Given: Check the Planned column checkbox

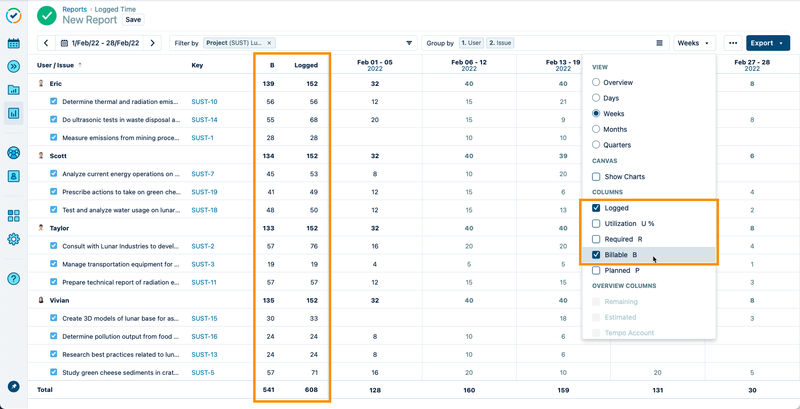Looking at the screenshot, I should 597,271.
